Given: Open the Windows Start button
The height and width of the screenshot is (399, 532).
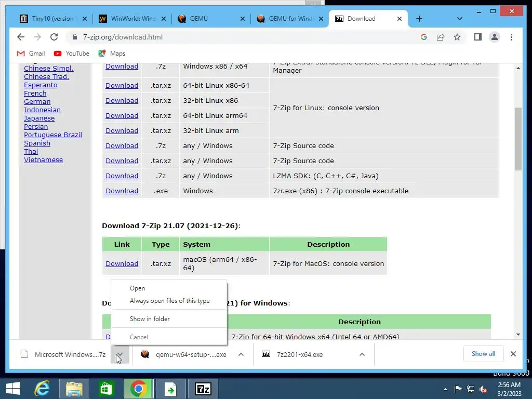Looking at the screenshot, I should pyautogui.click(x=13, y=389).
